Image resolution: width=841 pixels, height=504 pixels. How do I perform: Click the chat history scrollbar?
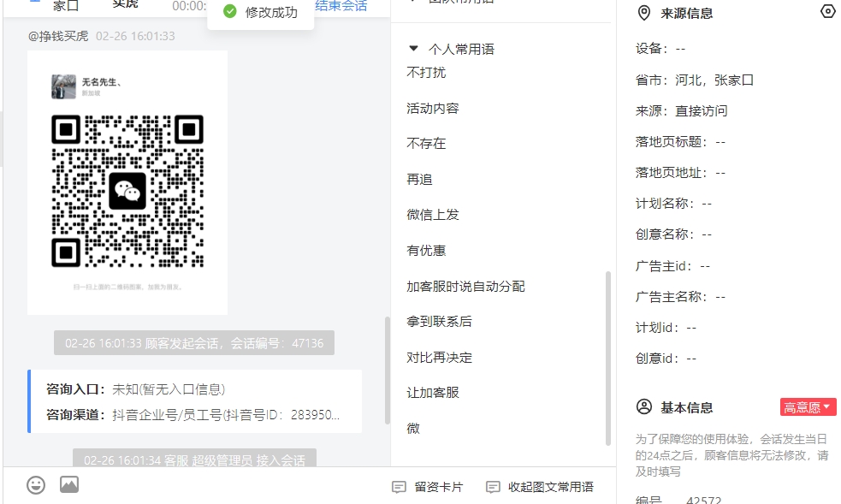pos(388,371)
